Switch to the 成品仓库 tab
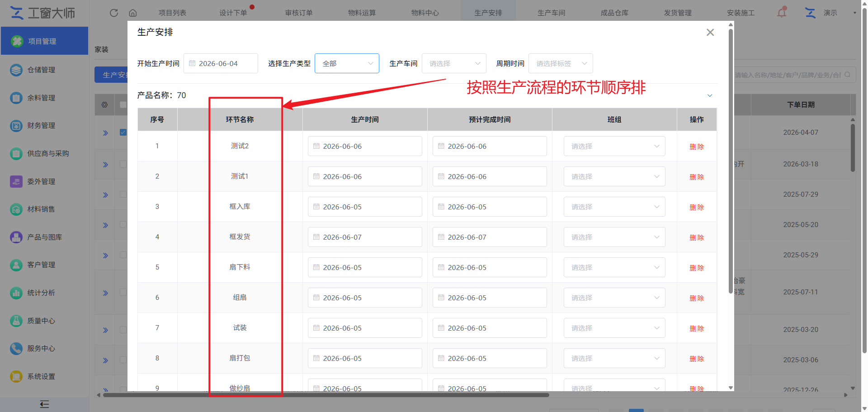 click(614, 13)
